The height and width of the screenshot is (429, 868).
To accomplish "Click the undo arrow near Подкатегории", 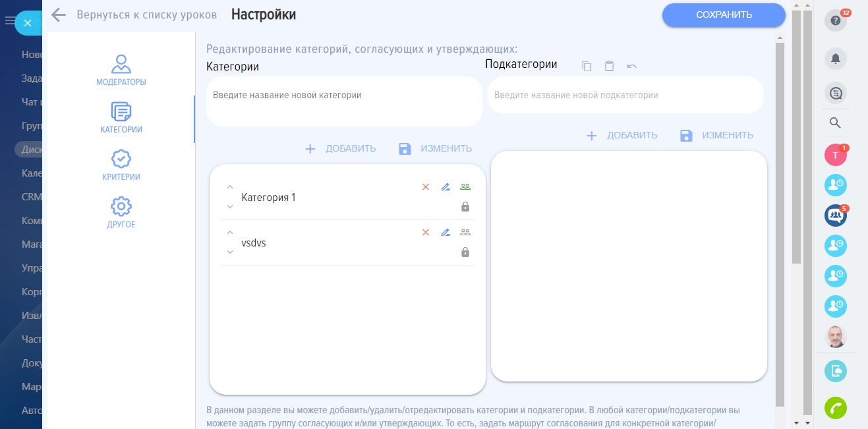I will [x=632, y=66].
